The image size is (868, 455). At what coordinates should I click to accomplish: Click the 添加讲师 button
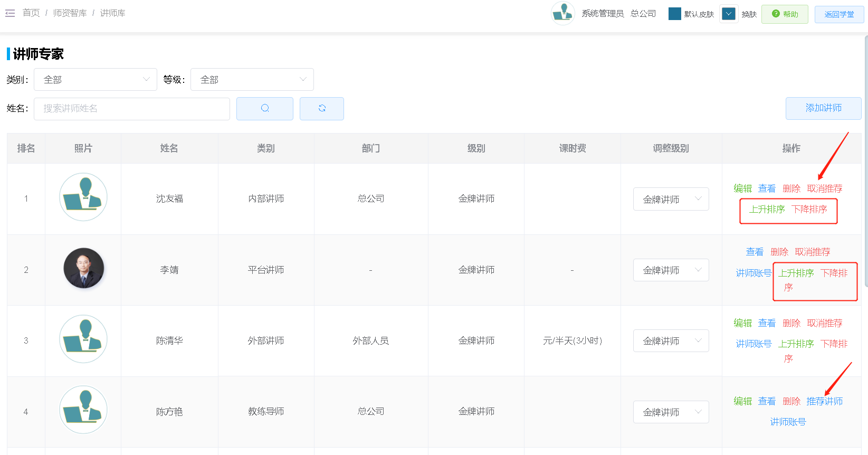point(823,108)
